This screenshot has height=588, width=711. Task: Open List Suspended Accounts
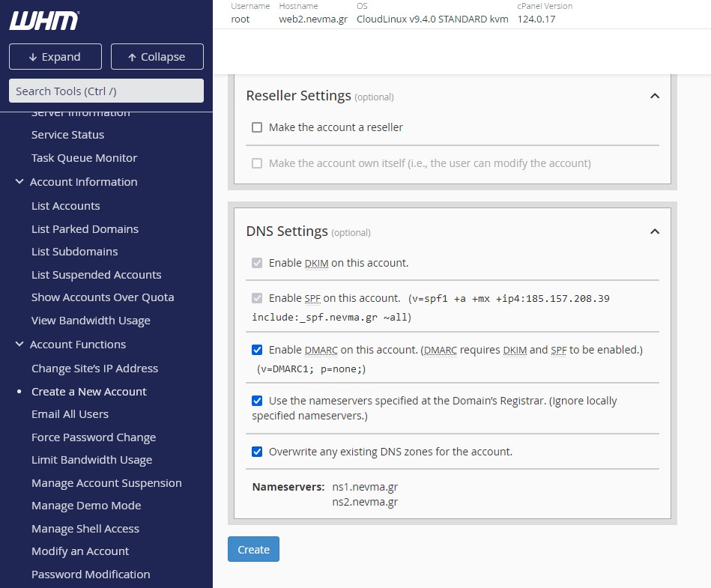point(96,275)
